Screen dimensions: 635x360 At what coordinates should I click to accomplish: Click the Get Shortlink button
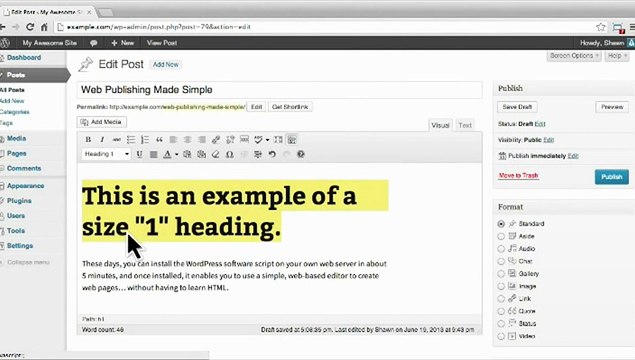point(290,107)
